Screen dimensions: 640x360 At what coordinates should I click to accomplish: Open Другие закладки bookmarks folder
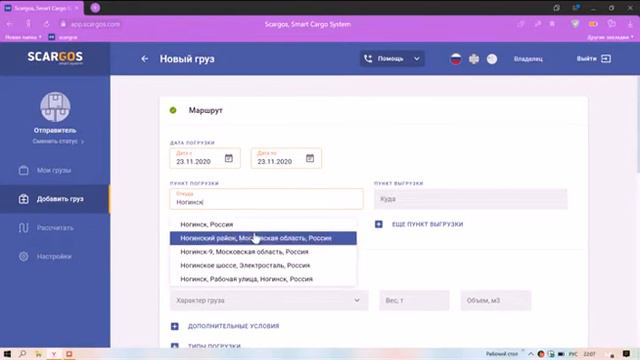610,37
